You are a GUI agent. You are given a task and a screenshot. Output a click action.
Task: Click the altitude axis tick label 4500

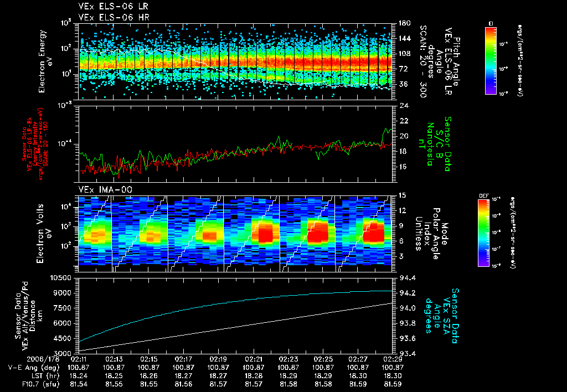point(62,339)
